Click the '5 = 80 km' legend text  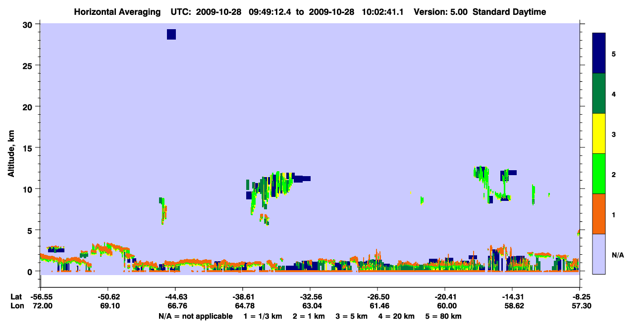click(x=444, y=316)
